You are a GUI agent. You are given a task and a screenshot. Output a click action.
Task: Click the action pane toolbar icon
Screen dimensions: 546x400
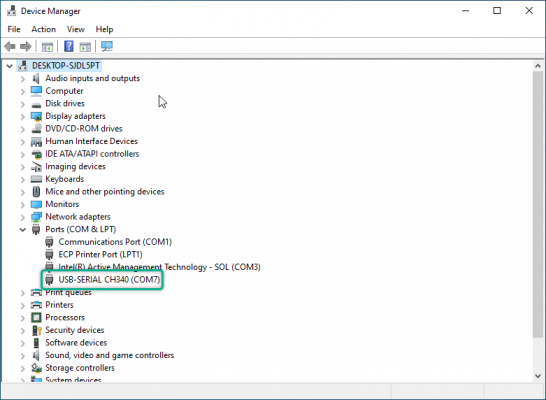[85, 46]
